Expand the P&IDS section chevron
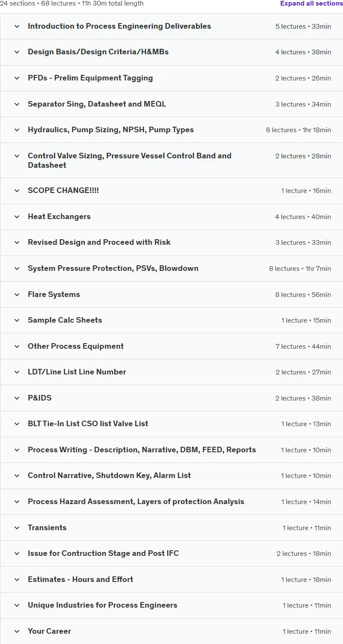 click(17, 398)
